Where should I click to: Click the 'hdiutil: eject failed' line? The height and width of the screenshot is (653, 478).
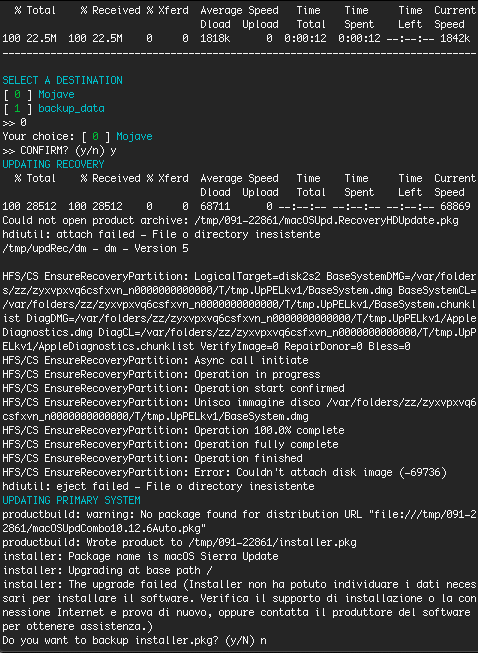(x=159, y=486)
